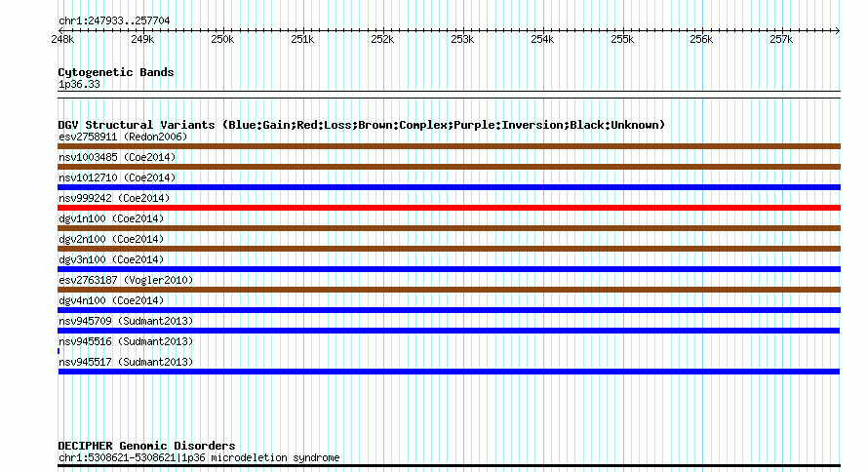Click the dgv2n100 (Coe2014) label
This screenshot has width=868, height=472.
click(x=111, y=239)
